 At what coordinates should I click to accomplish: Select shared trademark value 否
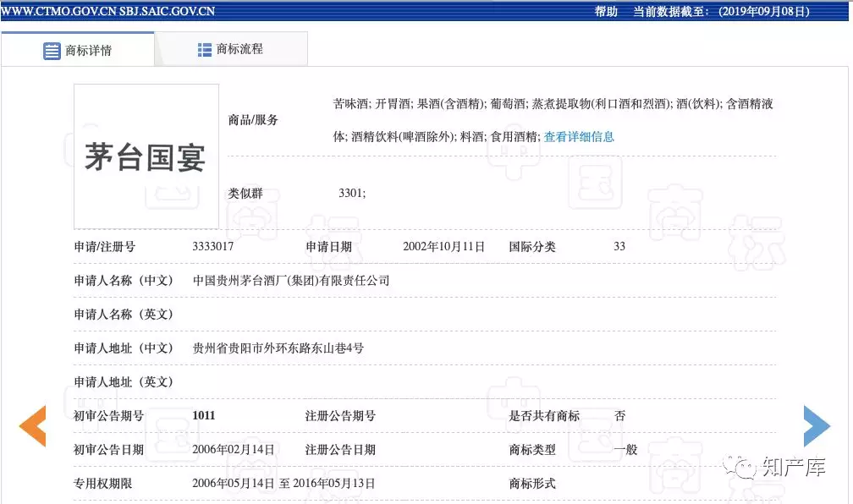619,416
